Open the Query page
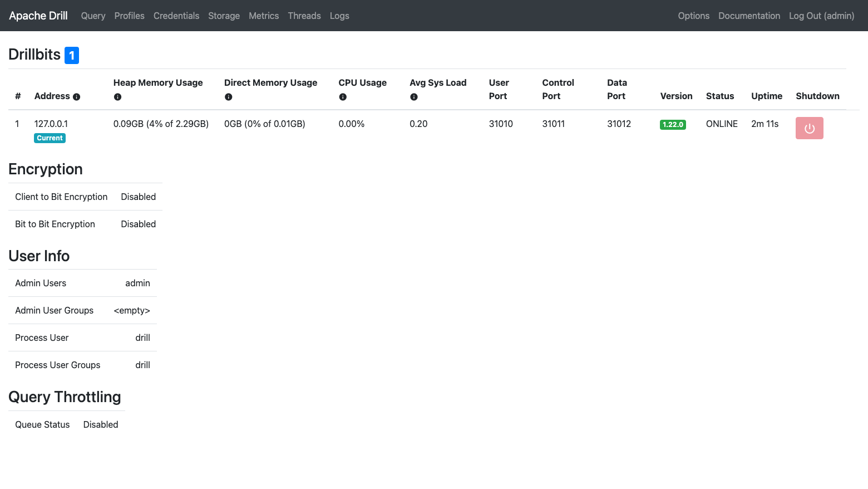The width and height of the screenshot is (868, 489). coord(93,16)
